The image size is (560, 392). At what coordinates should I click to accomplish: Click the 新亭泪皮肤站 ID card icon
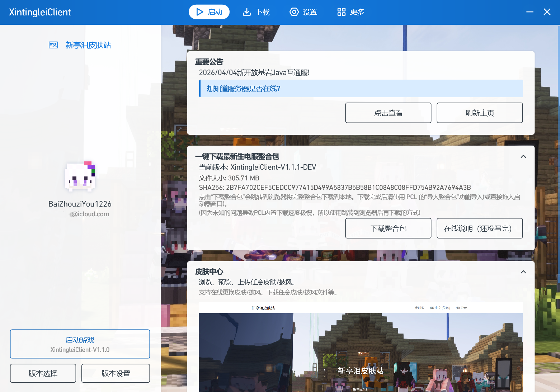coord(53,45)
